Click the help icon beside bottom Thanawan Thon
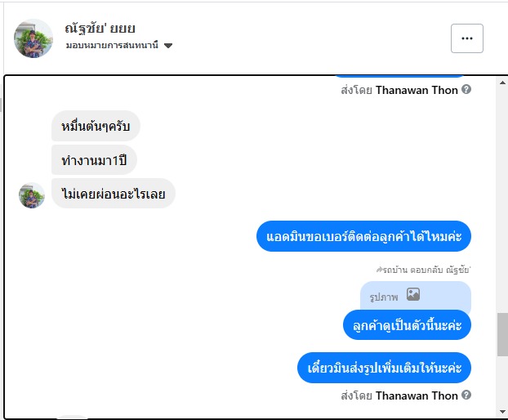Image resolution: width=508 pixels, height=420 pixels. click(466, 395)
